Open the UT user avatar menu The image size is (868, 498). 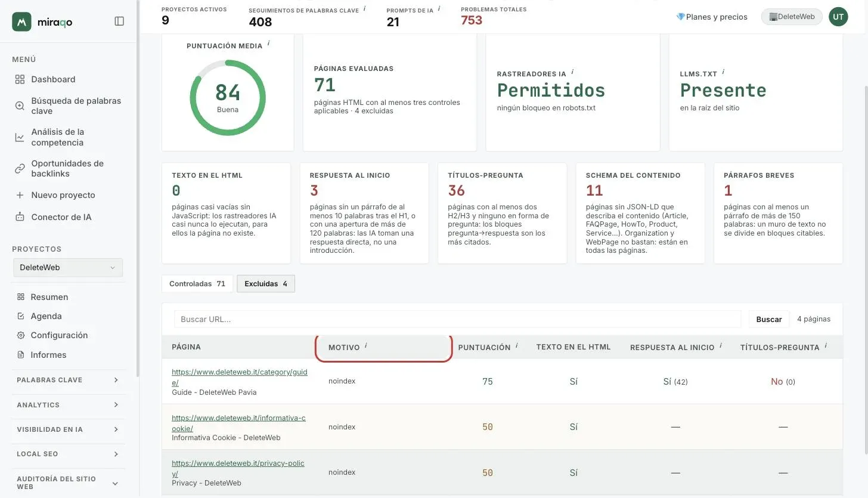838,17
